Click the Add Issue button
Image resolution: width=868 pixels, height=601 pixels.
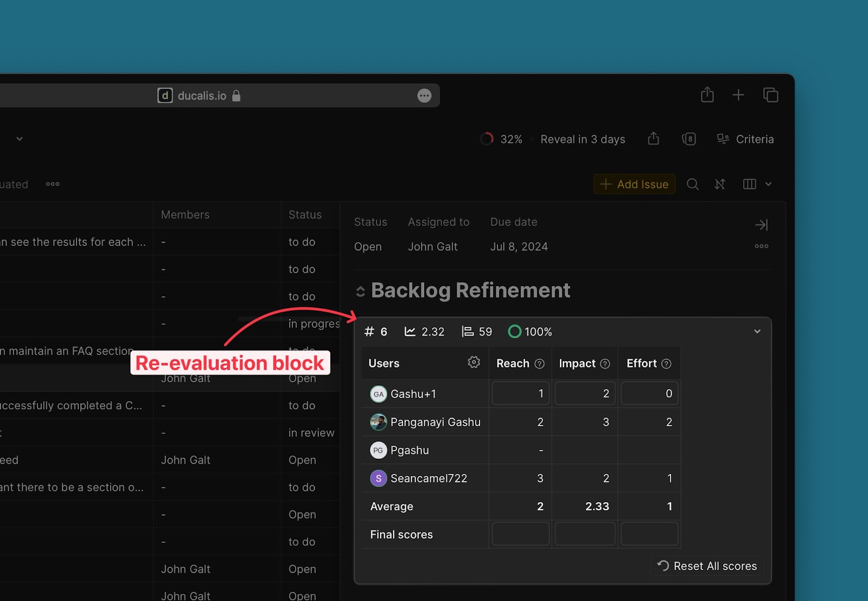(634, 184)
